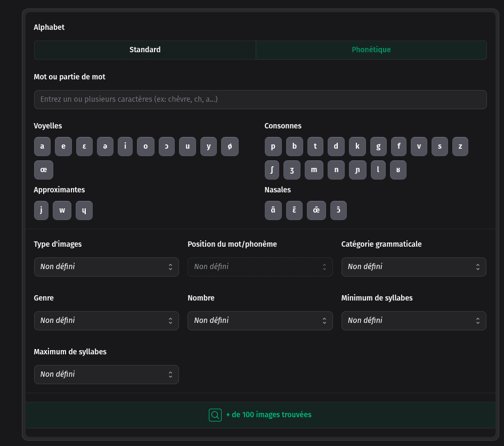
Task: Expand the Minimum de syllabes dropdown
Action: [x=413, y=321]
